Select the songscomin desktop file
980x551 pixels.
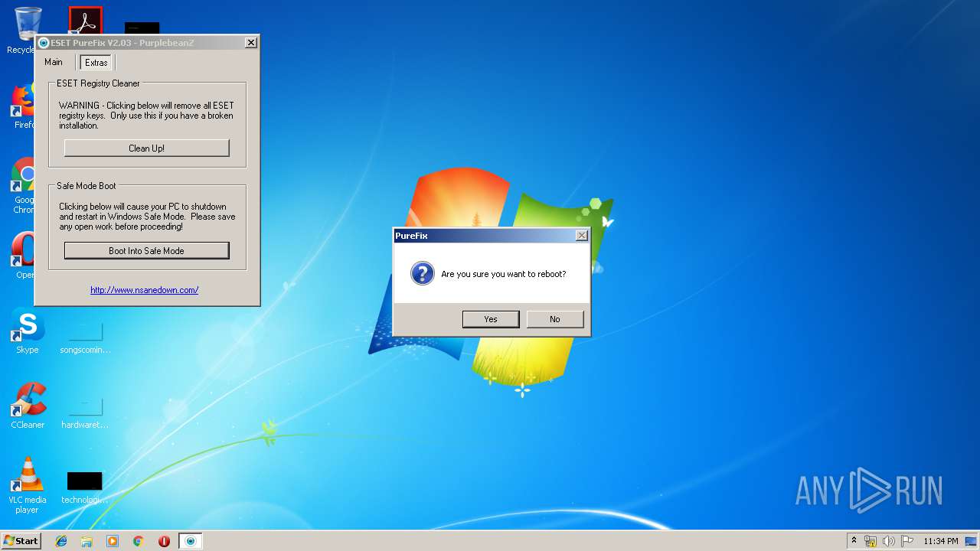coord(85,337)
